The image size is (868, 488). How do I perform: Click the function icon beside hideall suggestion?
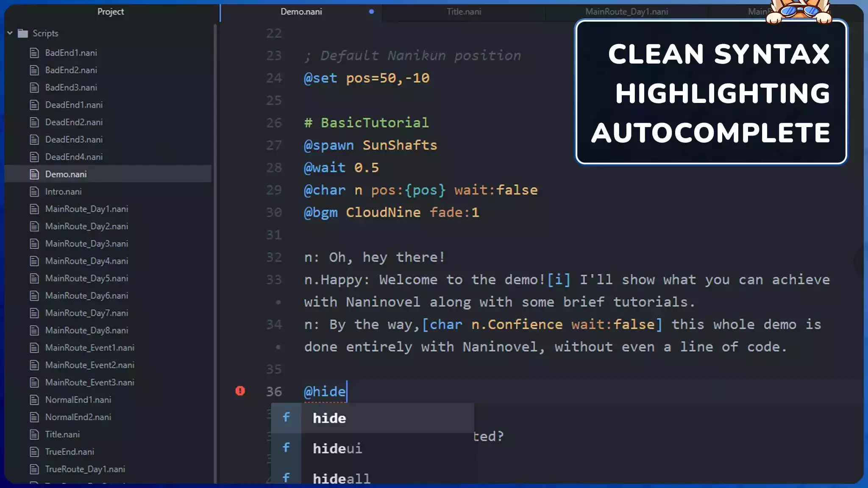[x=287, y=478]
